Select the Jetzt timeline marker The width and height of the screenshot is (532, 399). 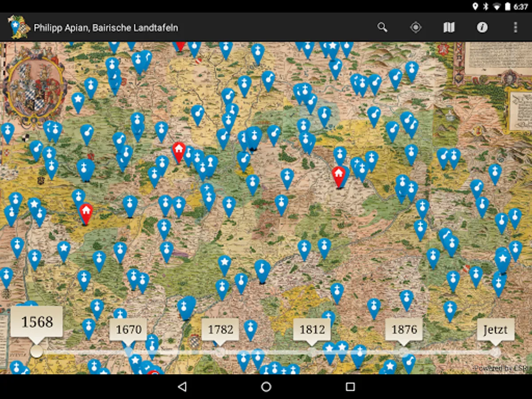pyautogui.click(x=496, y=330)
